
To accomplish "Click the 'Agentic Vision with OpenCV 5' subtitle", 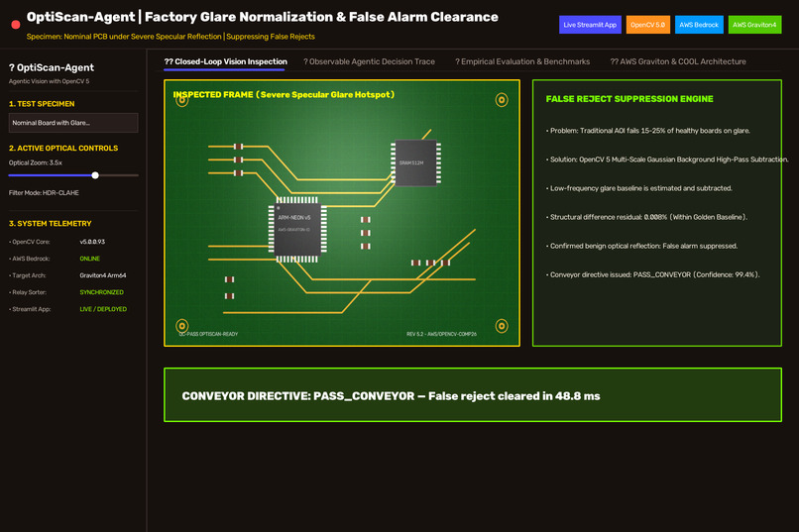I will click(x=49, y=81).
